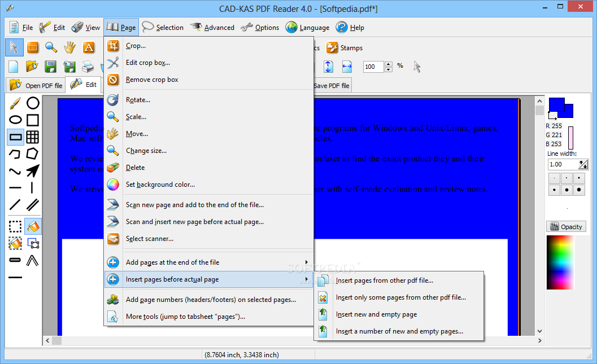
Task: Choose 'Change size...' menu item
Action: pyautogui.click(x=208, y=151)
